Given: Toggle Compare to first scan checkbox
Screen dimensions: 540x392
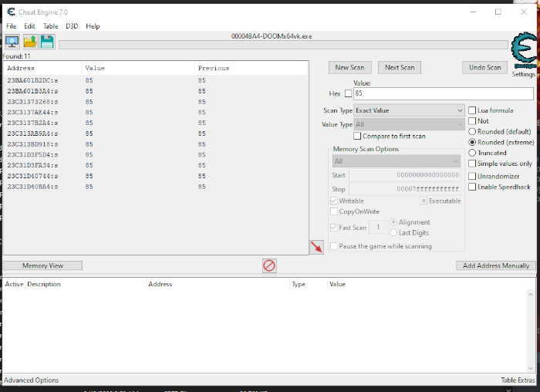Looking at the screenshot, I should click(x=357, y=136).
